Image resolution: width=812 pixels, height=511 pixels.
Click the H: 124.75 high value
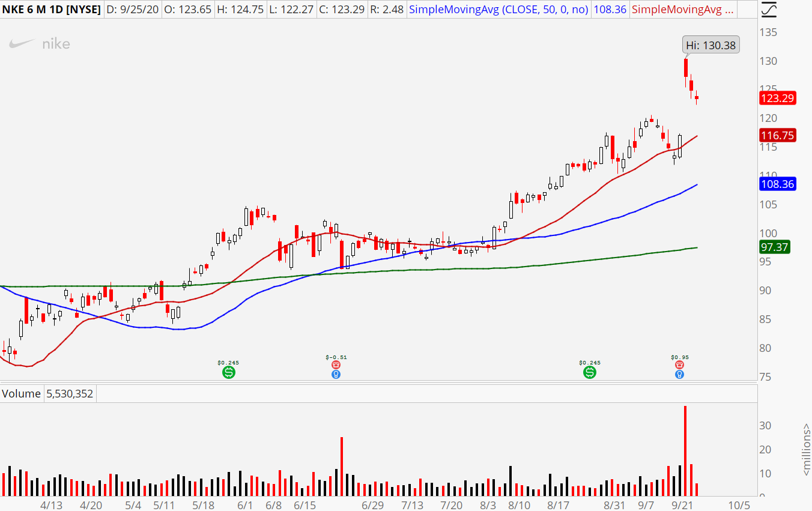241,10
